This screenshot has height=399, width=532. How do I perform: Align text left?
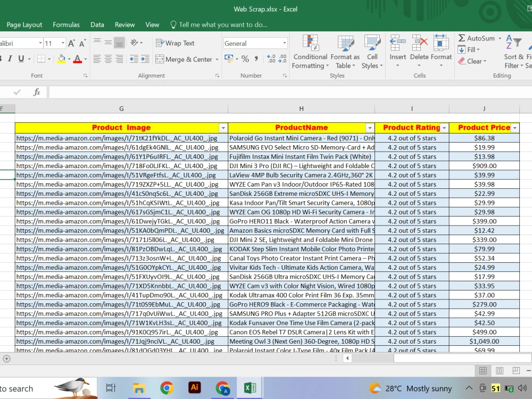97,59
